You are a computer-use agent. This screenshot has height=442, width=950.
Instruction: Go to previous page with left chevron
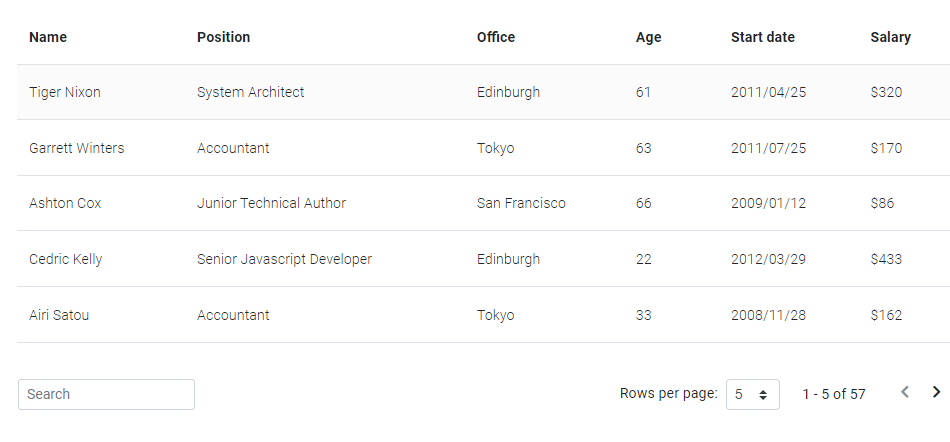point(905,392)
